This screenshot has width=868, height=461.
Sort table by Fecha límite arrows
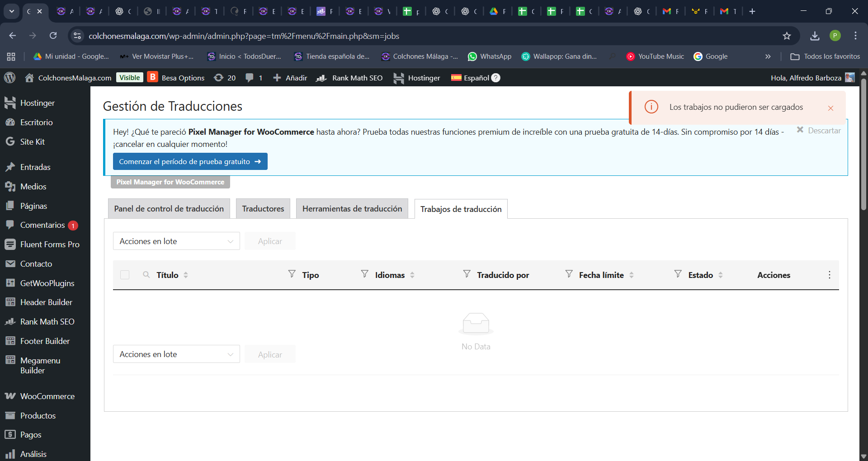[632, 275]
